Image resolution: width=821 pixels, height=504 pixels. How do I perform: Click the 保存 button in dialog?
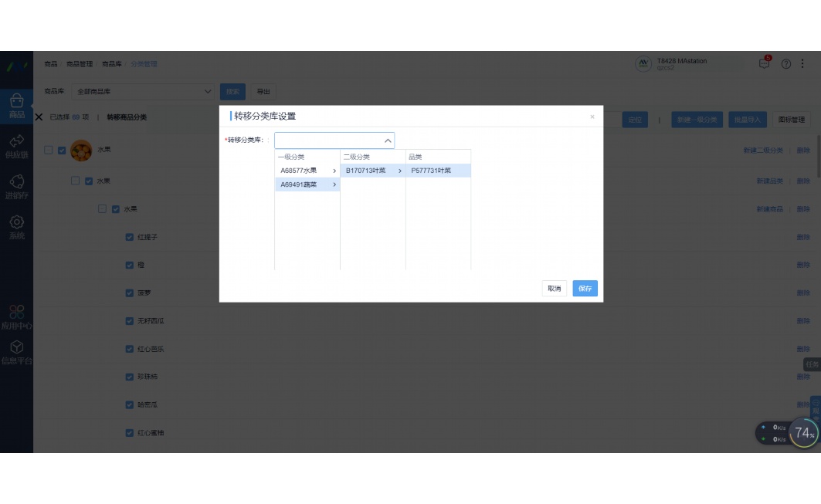point(585,289)
